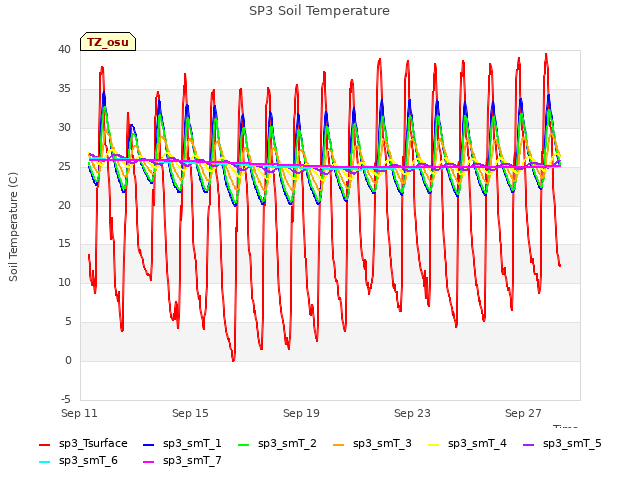Click yellow sp3_smT_4 color marker
The image size is (640, 480).
pyautogui.click(x=433, y=444)
